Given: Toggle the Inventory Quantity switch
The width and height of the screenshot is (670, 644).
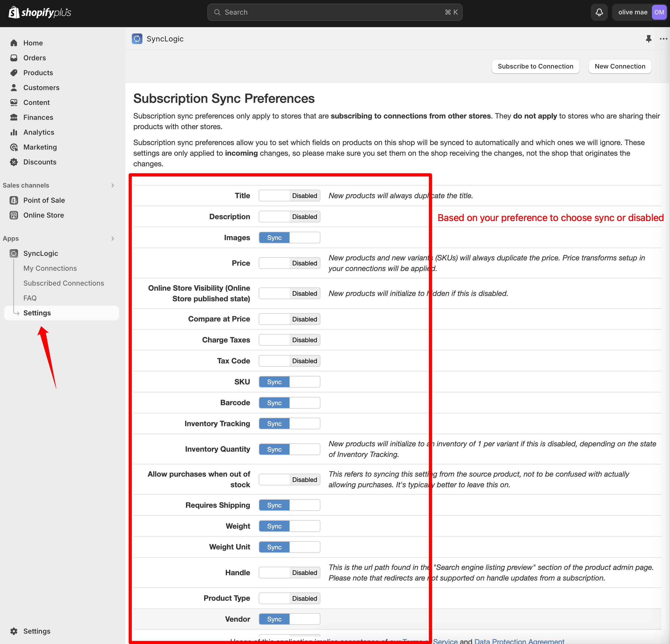Looking at the screenshot, I should (x=289, y=449).
